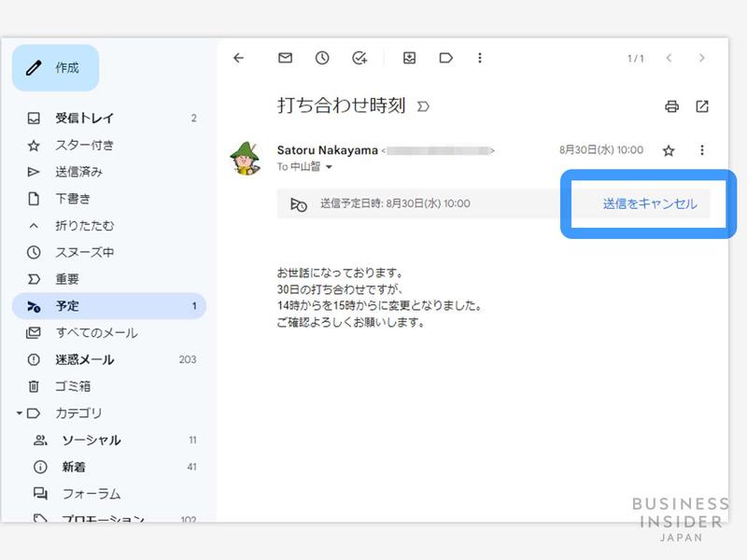
Task: Print the 打ち合わせ時刻 email
Action: coord(672,107)
